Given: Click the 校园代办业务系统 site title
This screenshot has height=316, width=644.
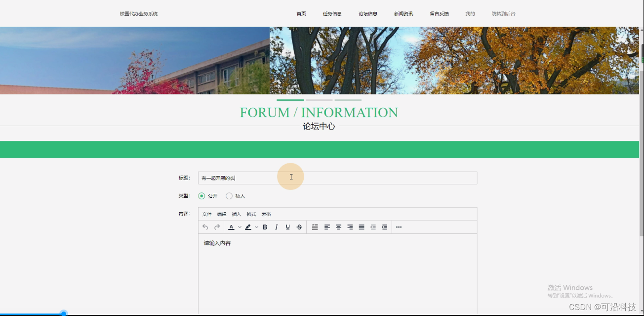Looking at the screenshot, I should 139,14.
